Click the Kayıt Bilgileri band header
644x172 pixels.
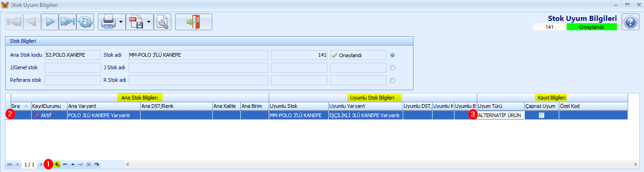[x=552, y=98]
